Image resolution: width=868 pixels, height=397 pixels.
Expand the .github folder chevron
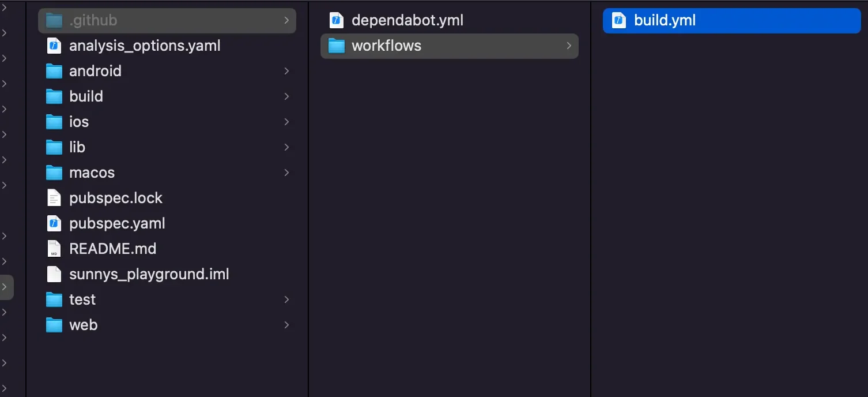click(286, 20)
